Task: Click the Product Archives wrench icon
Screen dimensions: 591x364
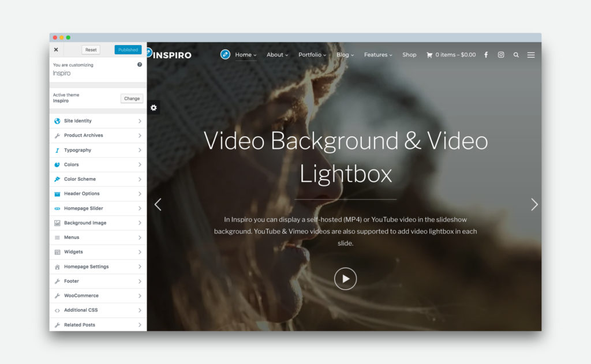Action: [x=57, y=136]
